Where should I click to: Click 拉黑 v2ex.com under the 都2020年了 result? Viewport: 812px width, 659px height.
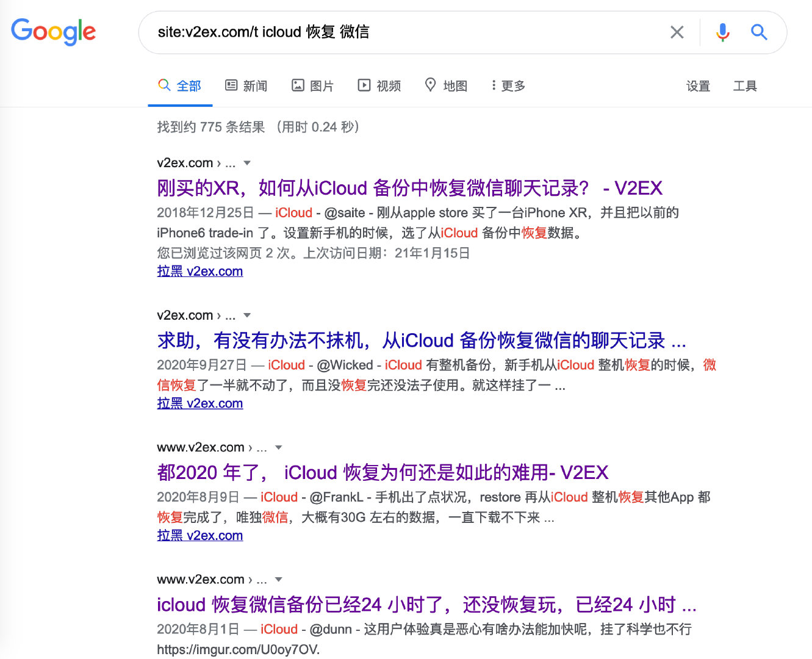point(200,536)
